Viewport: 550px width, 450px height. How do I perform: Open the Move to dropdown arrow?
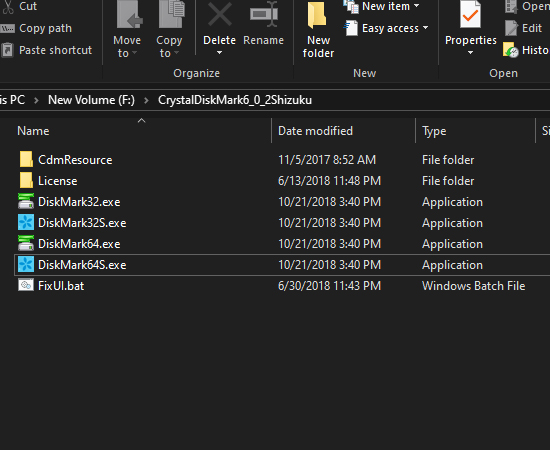[x=134, y=53]
